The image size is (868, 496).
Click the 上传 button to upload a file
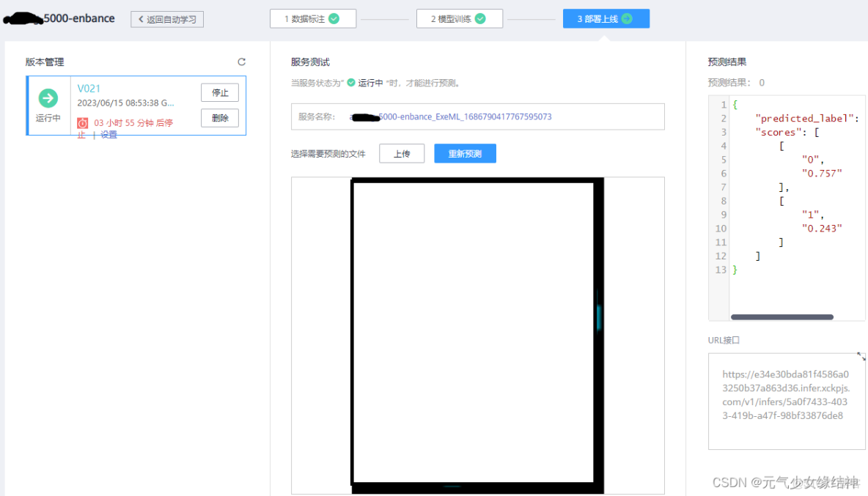point(401,154)
